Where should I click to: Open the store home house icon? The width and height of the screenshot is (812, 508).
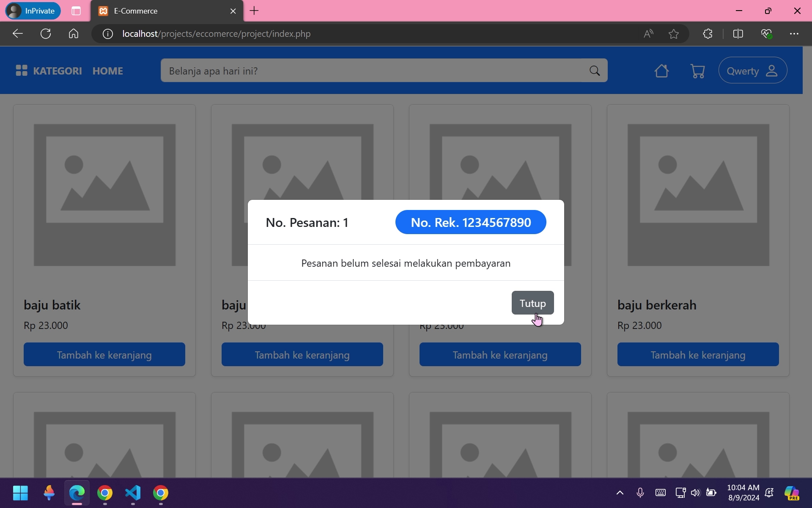662,71
